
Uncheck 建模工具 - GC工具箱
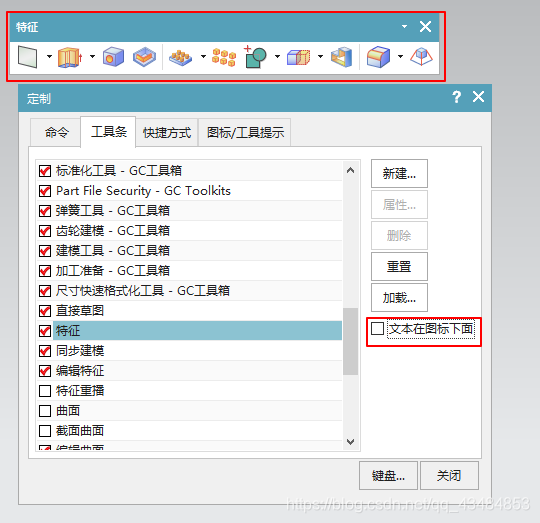click(45, 251)
